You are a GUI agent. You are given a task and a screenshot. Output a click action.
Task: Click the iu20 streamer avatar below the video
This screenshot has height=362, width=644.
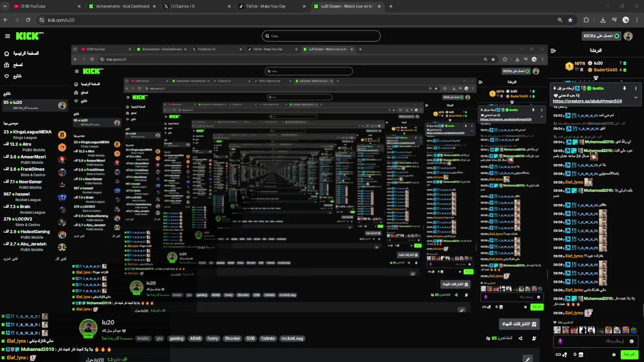click(x=88, y=328)
